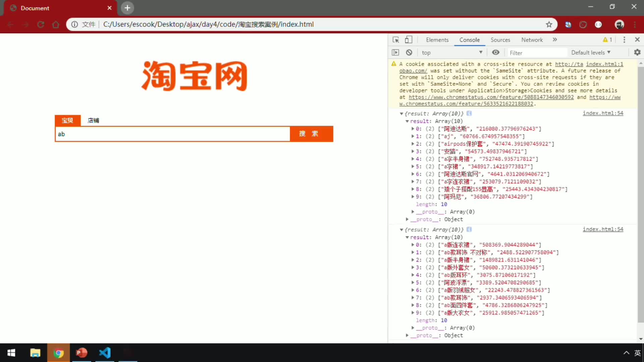Select the 宝贝 search tab
This screenshot has width=644, height=362.
[x=67, y=120]
